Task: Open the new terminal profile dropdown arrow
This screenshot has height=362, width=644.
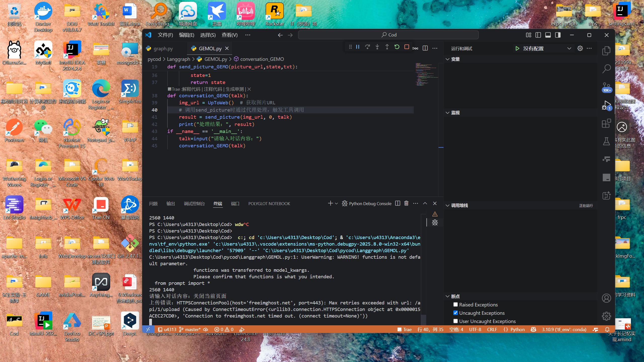Action: 337,203
